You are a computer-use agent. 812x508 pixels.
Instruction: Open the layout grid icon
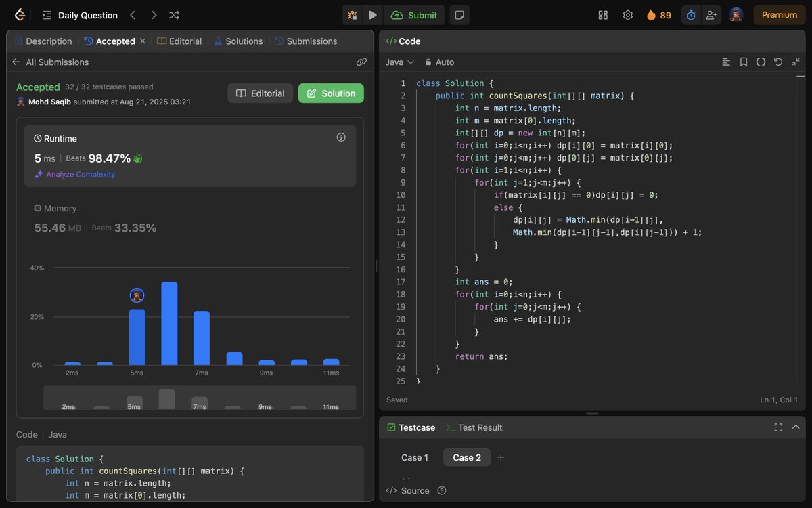click(x=603, y=15)
